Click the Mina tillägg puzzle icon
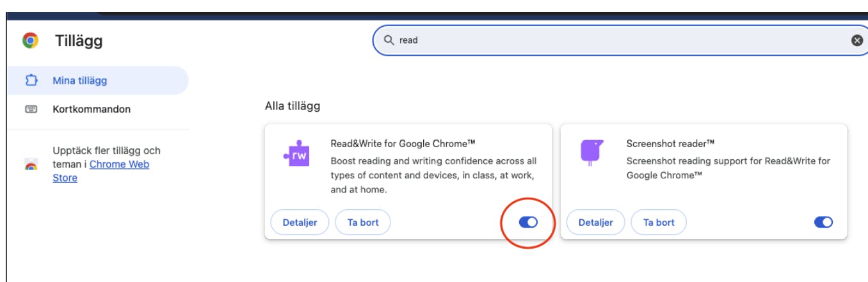 point(31,81)
